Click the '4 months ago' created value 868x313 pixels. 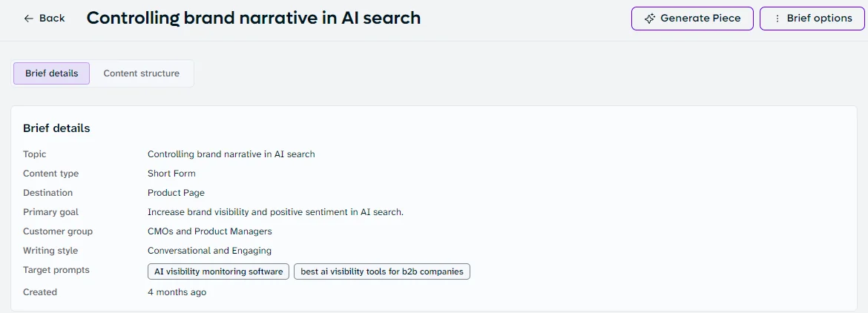click(177, 292)
